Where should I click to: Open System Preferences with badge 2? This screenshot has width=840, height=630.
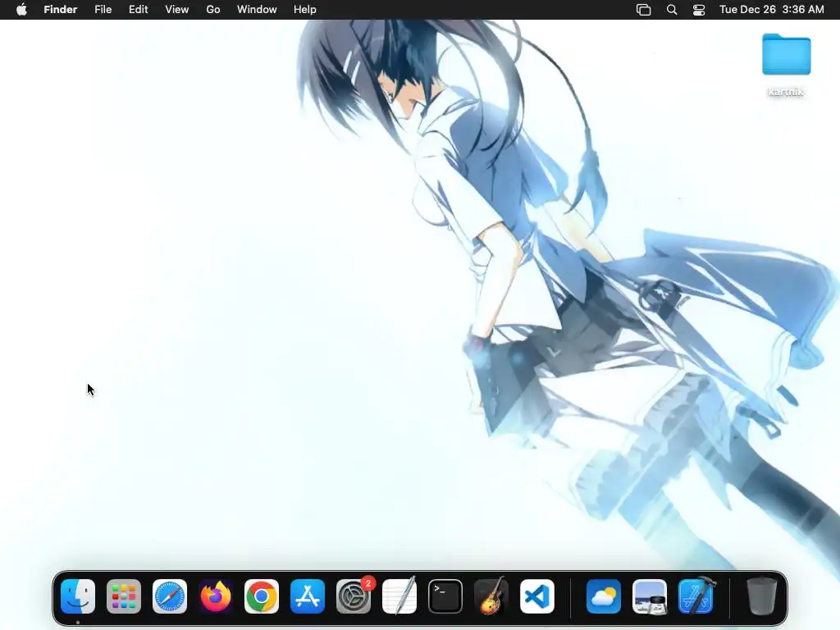point(354,596)
